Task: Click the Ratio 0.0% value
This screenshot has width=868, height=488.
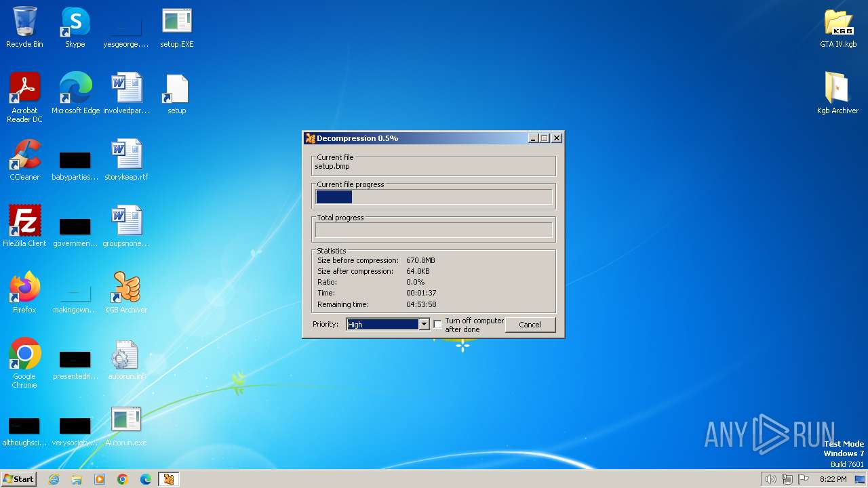Action: point(415,282)
